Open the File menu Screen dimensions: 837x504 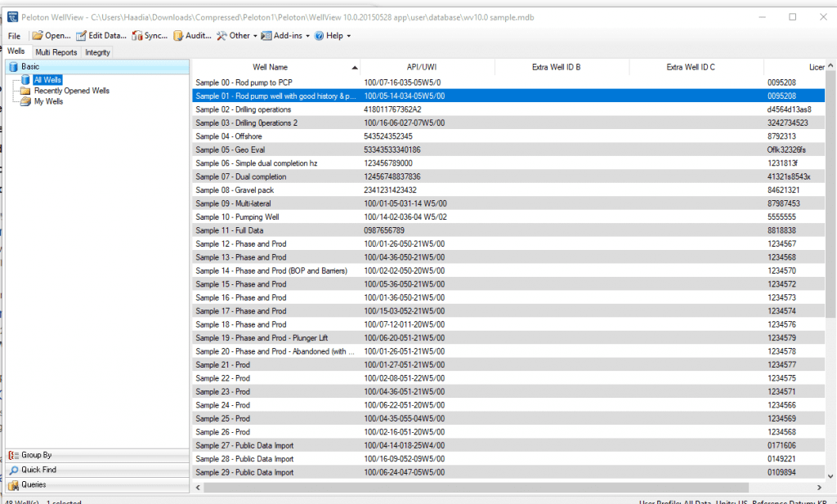pos(14,36)
